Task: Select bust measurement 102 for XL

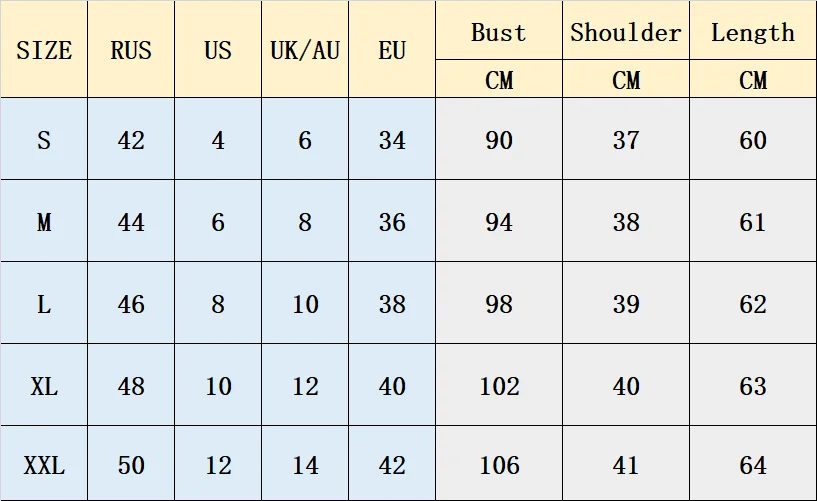Action: tap(499, 386)
